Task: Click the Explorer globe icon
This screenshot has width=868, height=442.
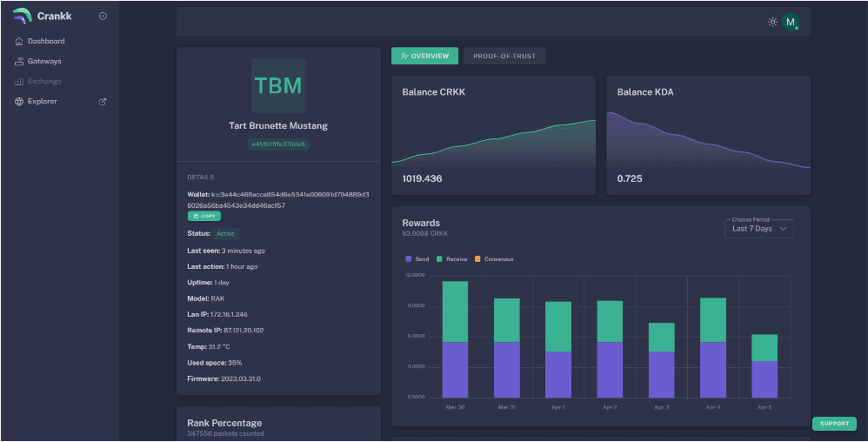Action: 20,101
